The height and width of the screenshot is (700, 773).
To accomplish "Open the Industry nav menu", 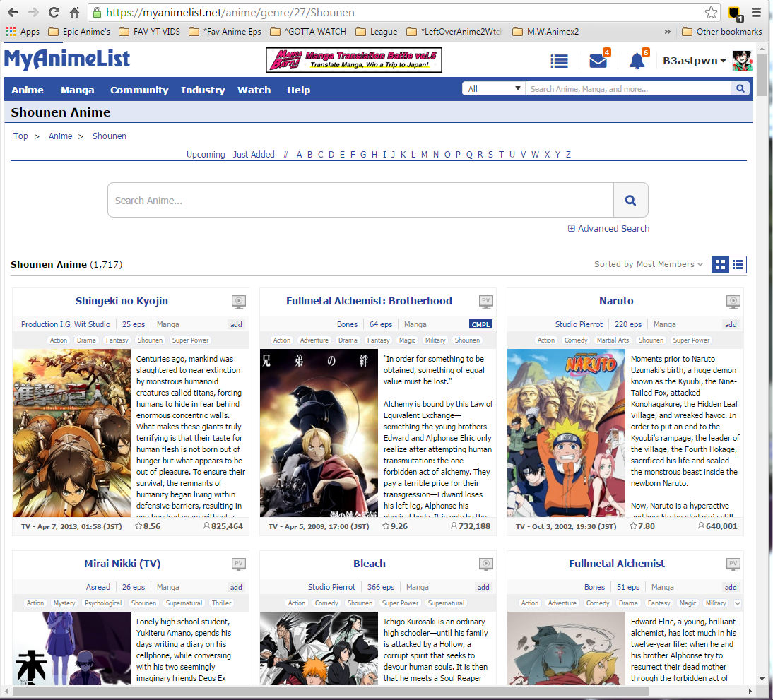I will [203, 90].
